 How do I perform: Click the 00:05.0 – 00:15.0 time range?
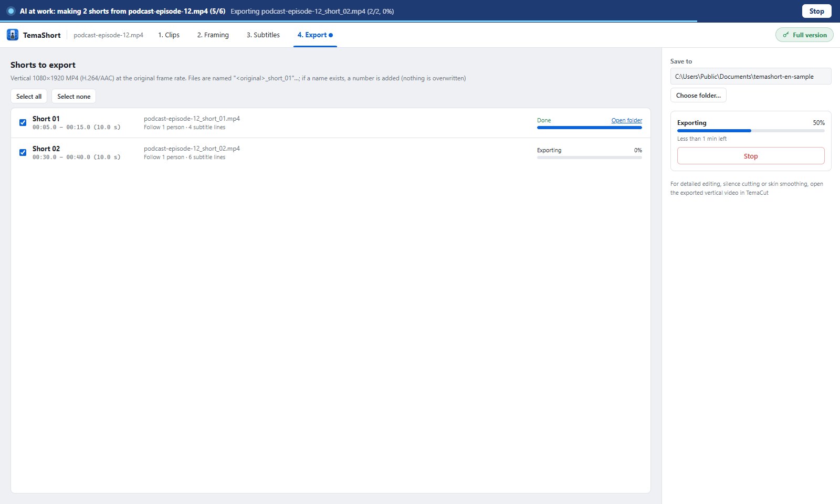[77, 127]
